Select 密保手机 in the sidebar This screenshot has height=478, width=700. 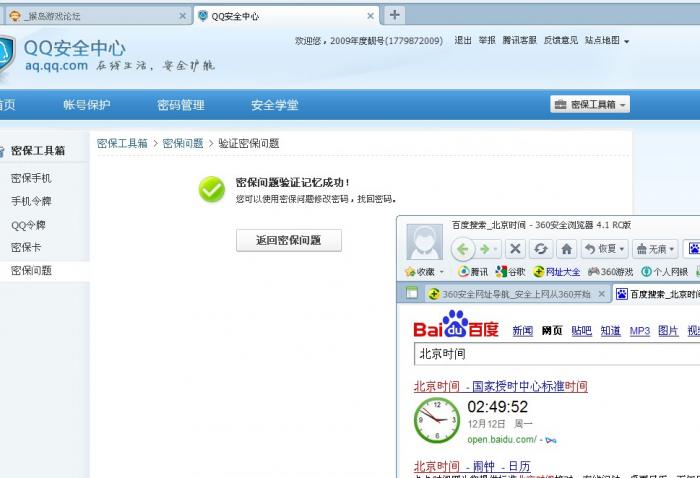[31, 178]
